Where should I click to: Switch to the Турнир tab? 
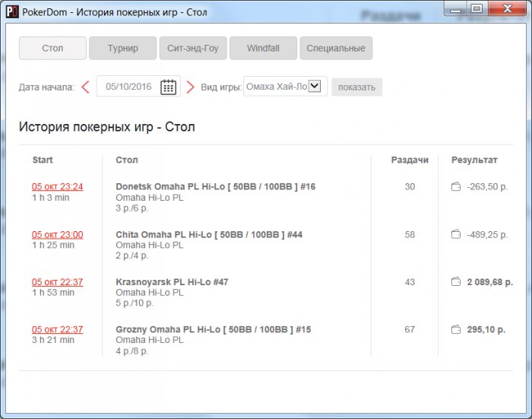click(123, 48)
